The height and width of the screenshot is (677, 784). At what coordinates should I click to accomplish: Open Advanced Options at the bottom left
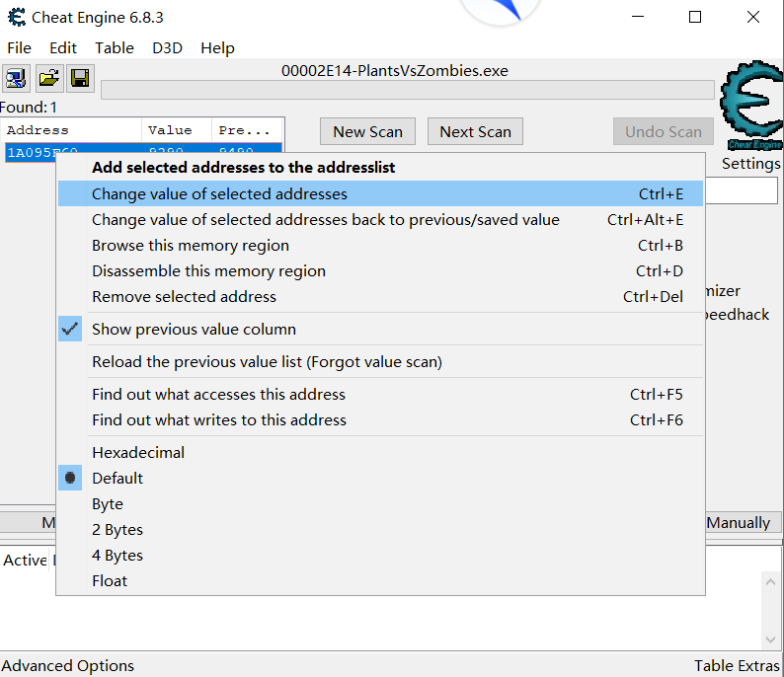coord(68,666)
